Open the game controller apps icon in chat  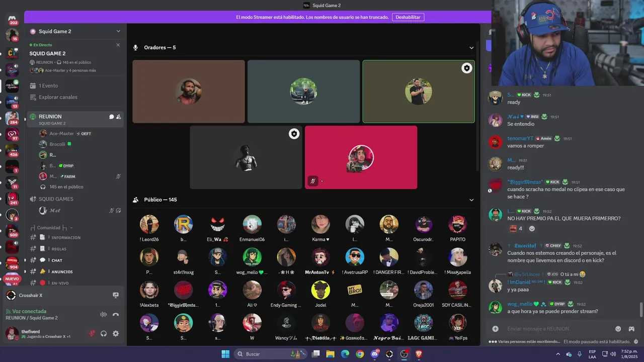[631, 329]
